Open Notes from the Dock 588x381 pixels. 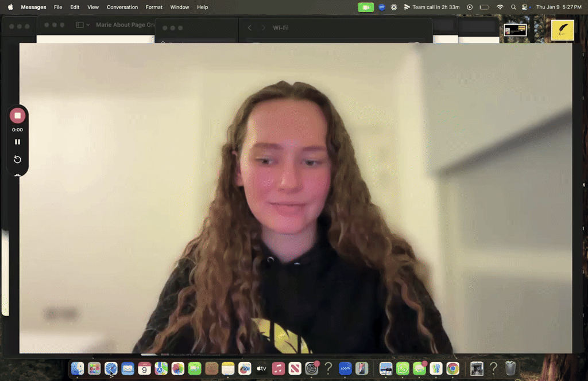228,368
